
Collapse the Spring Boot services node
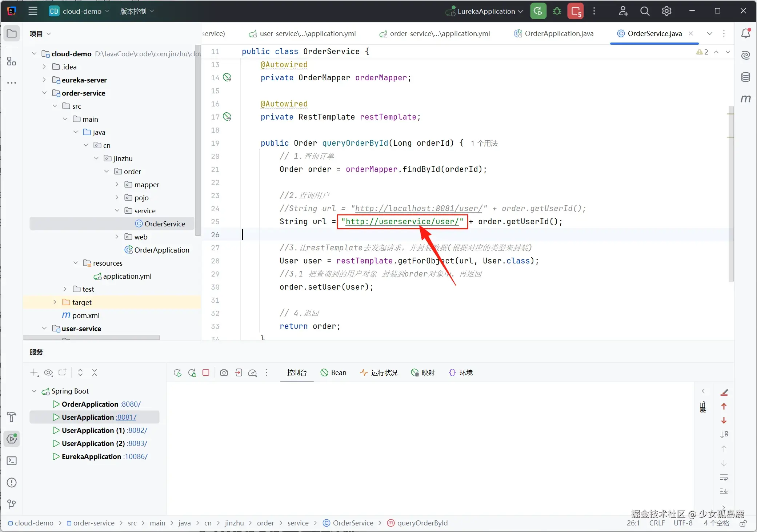pos(34,391)
